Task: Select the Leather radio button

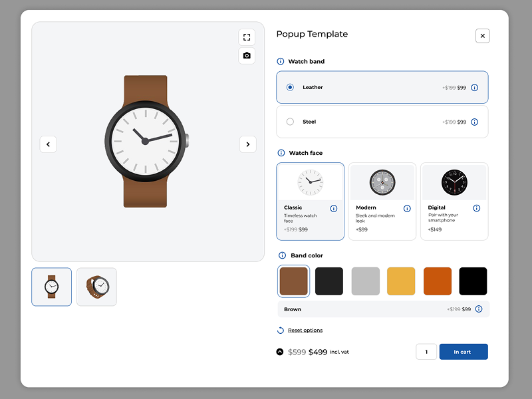Action: click(290, 87)
